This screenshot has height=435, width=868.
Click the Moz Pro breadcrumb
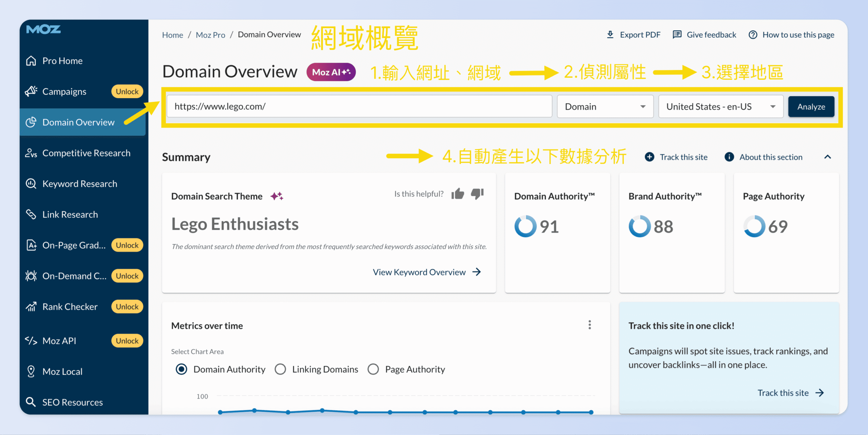coord(210,34)
